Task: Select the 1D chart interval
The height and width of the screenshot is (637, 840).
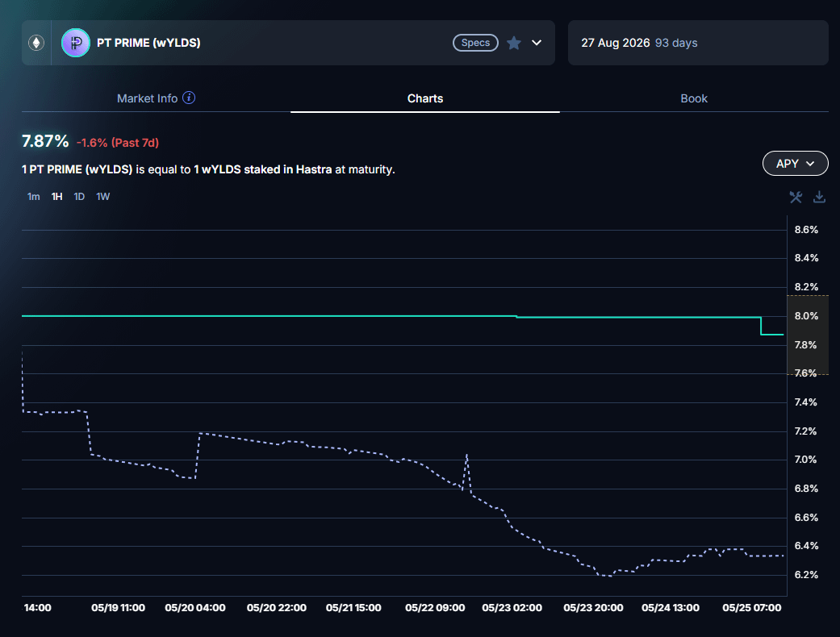Action: pyautogui.click(x=79, y=197)
